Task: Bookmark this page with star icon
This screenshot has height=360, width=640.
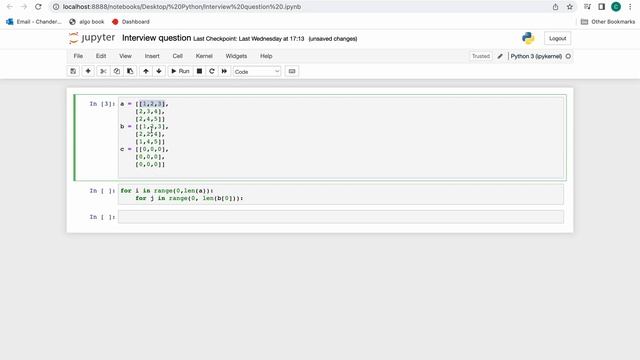Action: tap(570, 7)
